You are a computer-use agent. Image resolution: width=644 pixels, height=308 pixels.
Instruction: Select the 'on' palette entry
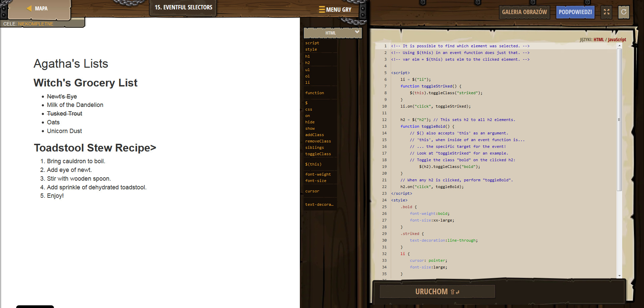pos(308,116)
